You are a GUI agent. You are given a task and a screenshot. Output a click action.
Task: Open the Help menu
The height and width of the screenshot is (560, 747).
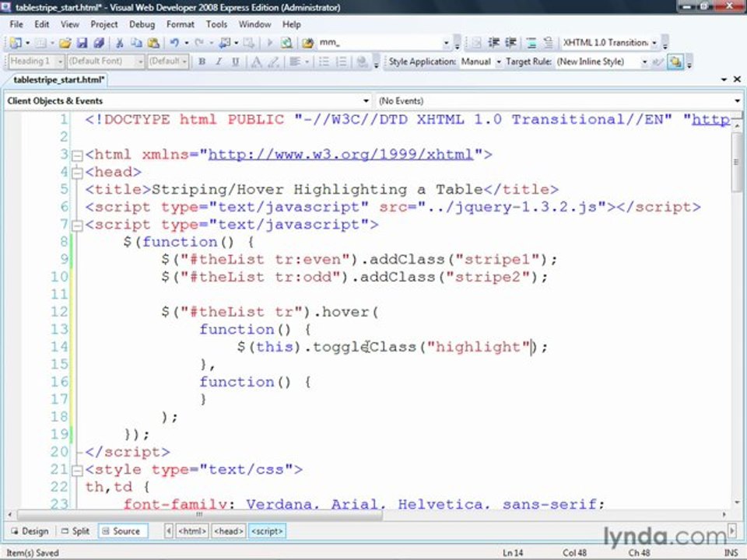point(292,24)
